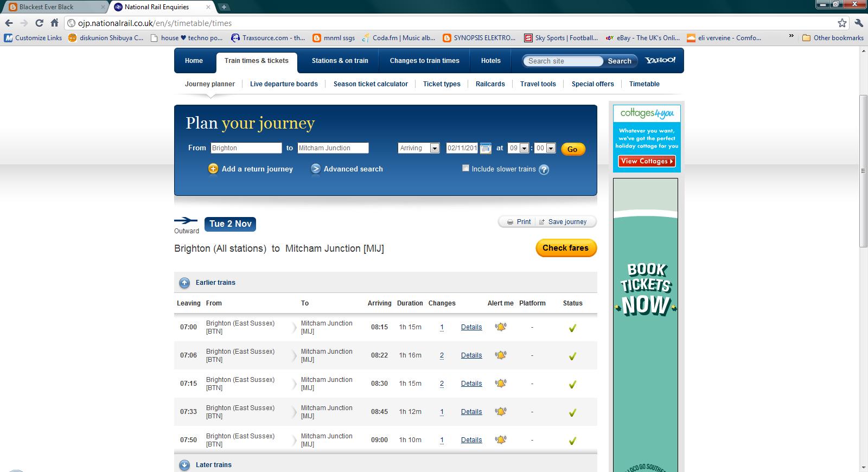Screen dimensions: 868x472
Task: Open Details for the 07:15 train
Action: pyautogui.click(x=471, y=384)
